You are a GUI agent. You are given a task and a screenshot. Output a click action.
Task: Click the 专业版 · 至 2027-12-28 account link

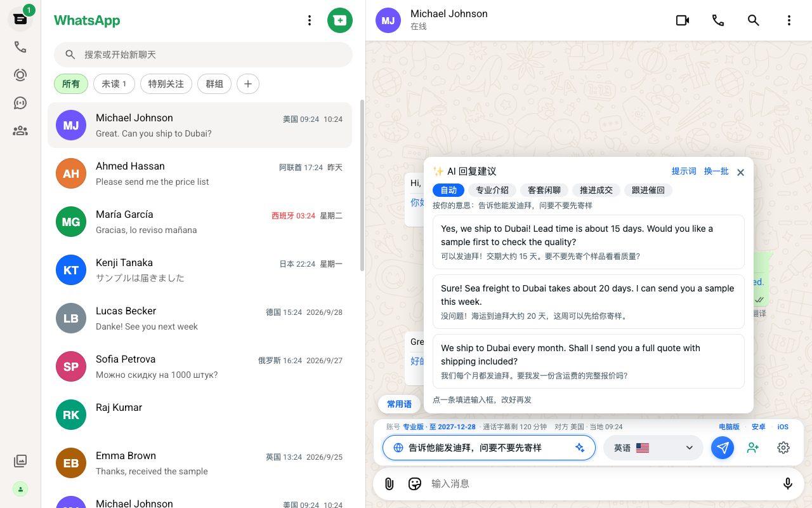click(x=439, y=427)
